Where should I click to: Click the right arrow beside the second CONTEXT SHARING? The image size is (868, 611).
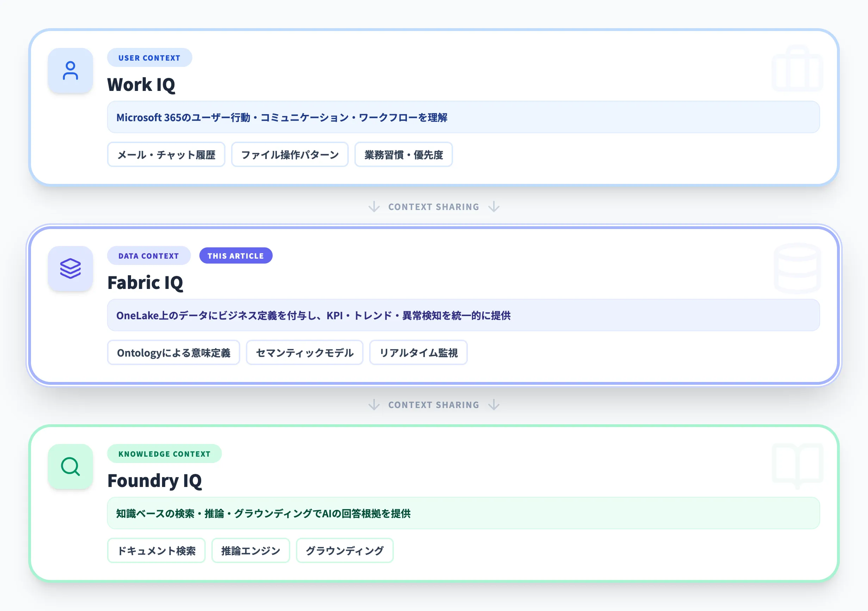point(495,405)
